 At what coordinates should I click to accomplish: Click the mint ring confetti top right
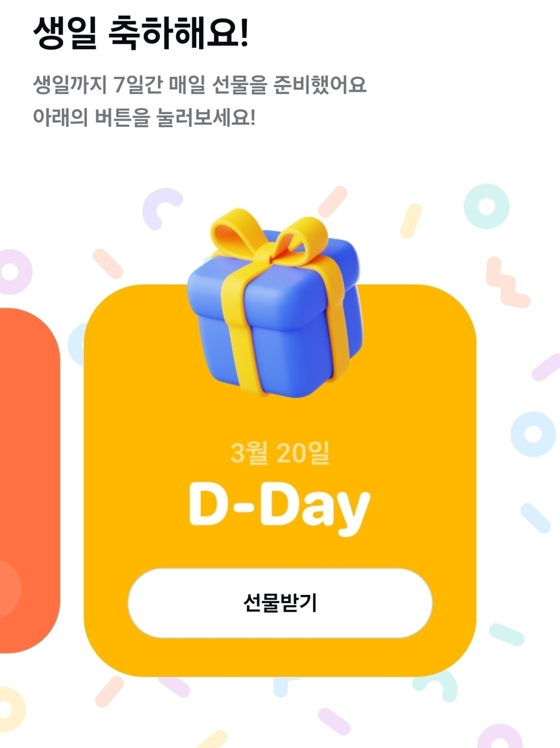click(486, 206)
